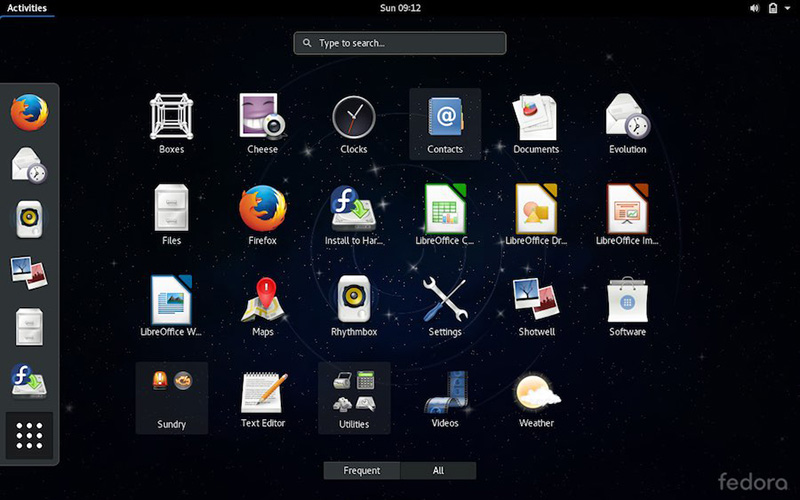Launch Text Editor
The width and height of the screenshot is (800, 500).
[262, 398]
